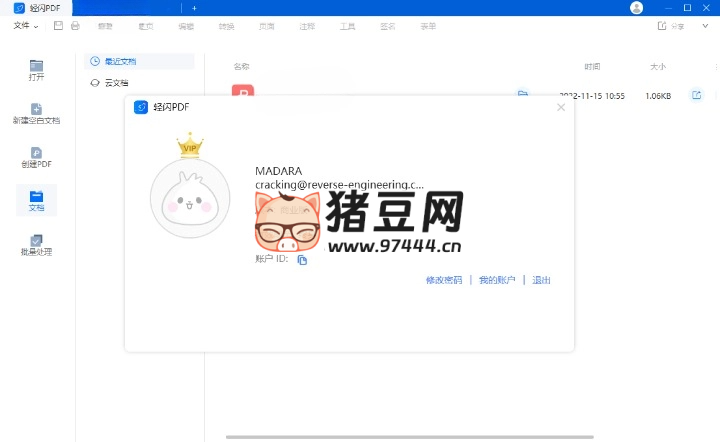Open the 表单 menu tab

tap(428, 26)
